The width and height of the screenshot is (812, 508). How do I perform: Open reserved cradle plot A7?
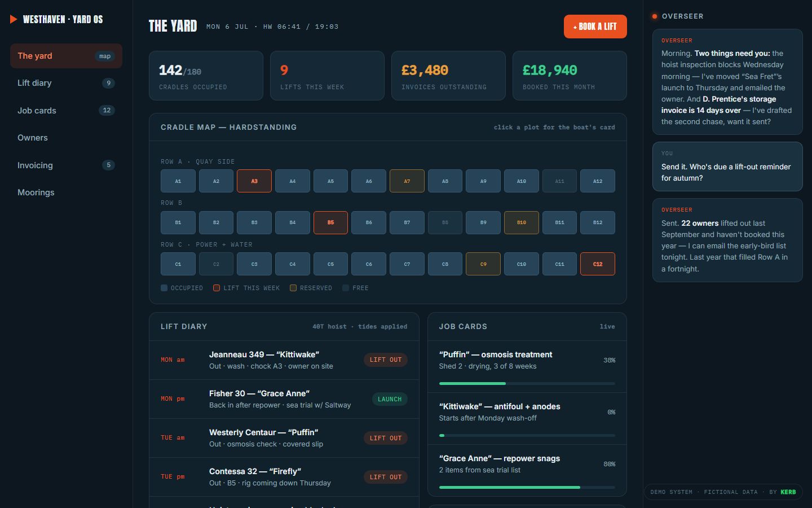[x=407, y=181]
